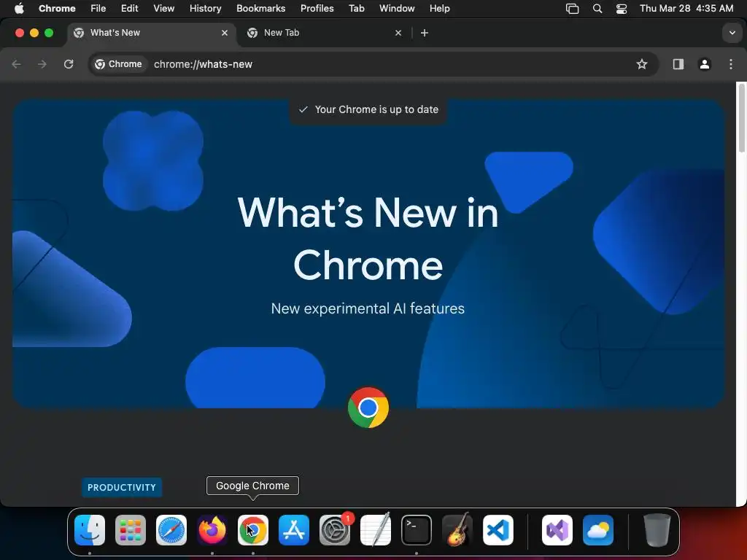The width and height of the screenshot is (747, 560).
Task: Open the Window menu
Action: point(397,9)
